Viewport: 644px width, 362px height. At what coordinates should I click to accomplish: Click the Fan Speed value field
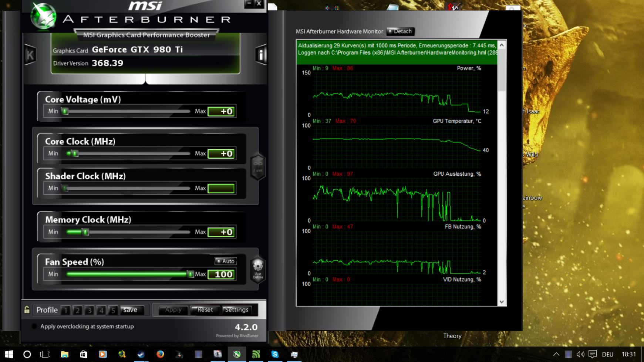(x=221, y=274)
